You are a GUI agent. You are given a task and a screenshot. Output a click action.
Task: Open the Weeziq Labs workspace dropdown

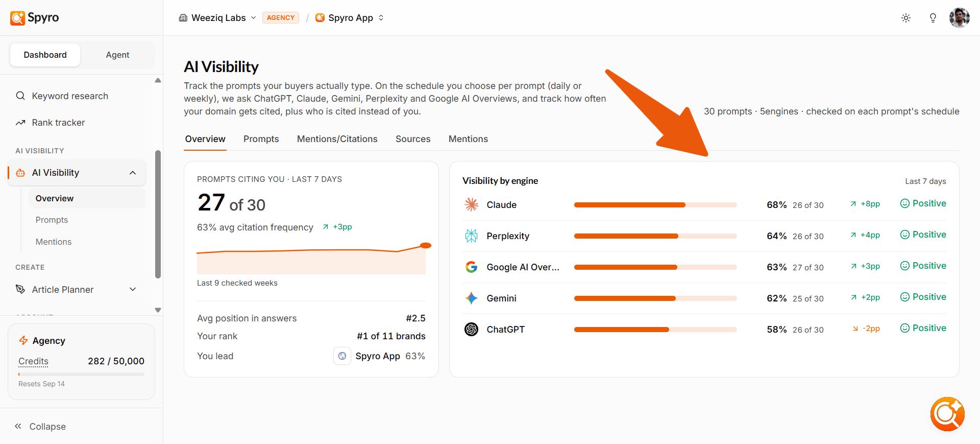218,18
